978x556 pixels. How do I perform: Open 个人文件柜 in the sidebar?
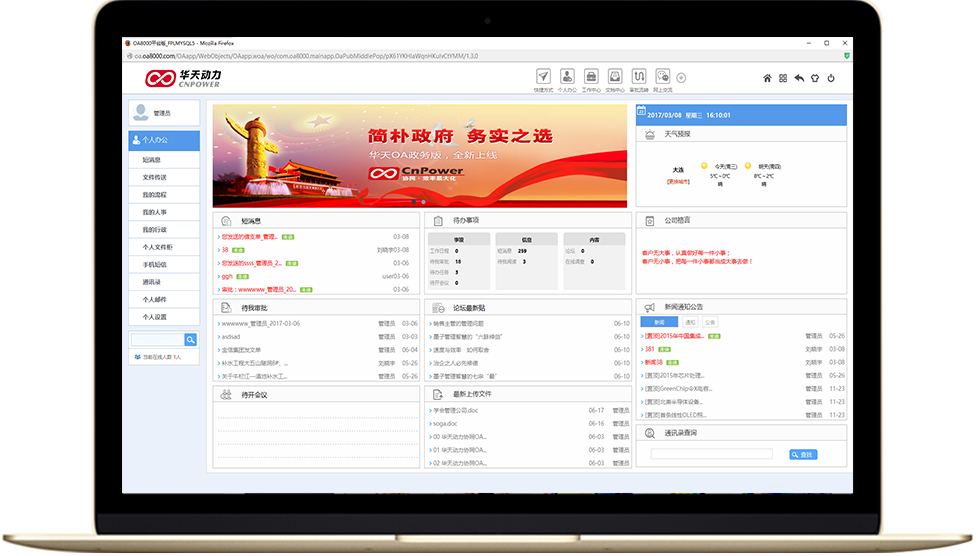[164, 247]
